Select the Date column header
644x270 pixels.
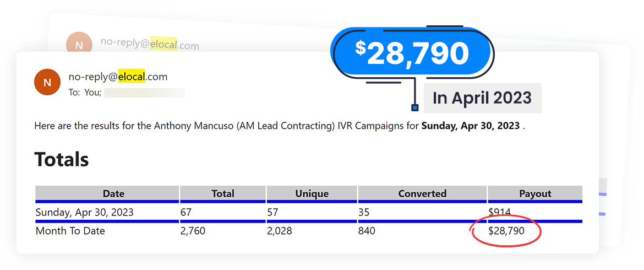[x=113, y=193]
